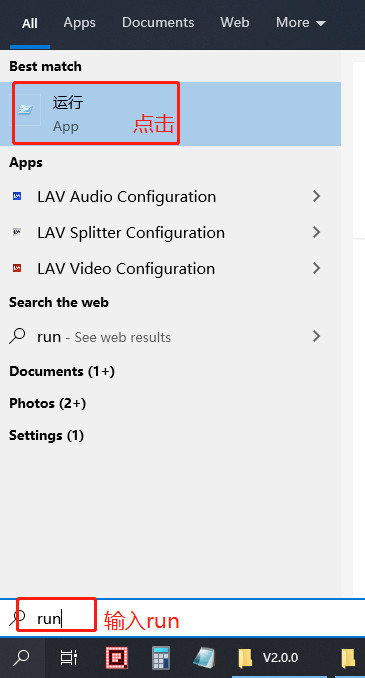Click the taskbar search magnifier button

tap(21, 658)
